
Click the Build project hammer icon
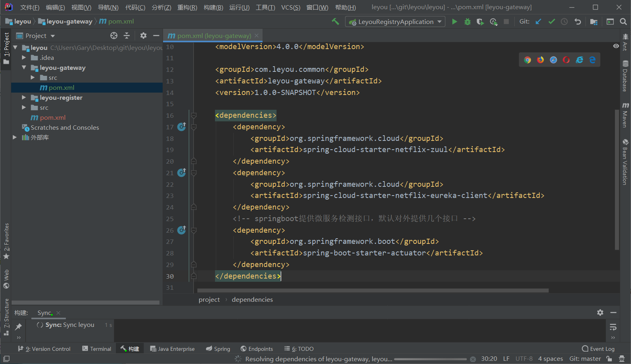pyautogui.click(x=335, y=22)
